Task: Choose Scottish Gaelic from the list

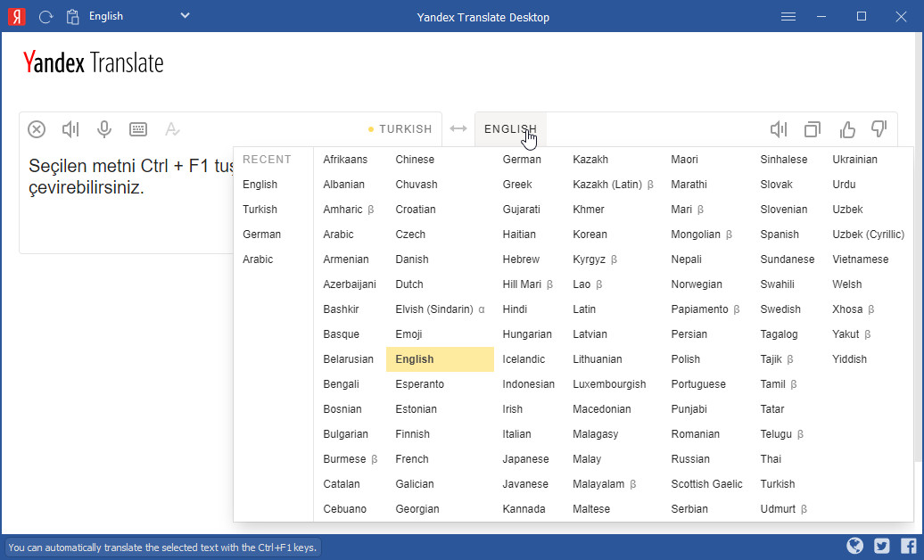Action: tap(706, 484)
